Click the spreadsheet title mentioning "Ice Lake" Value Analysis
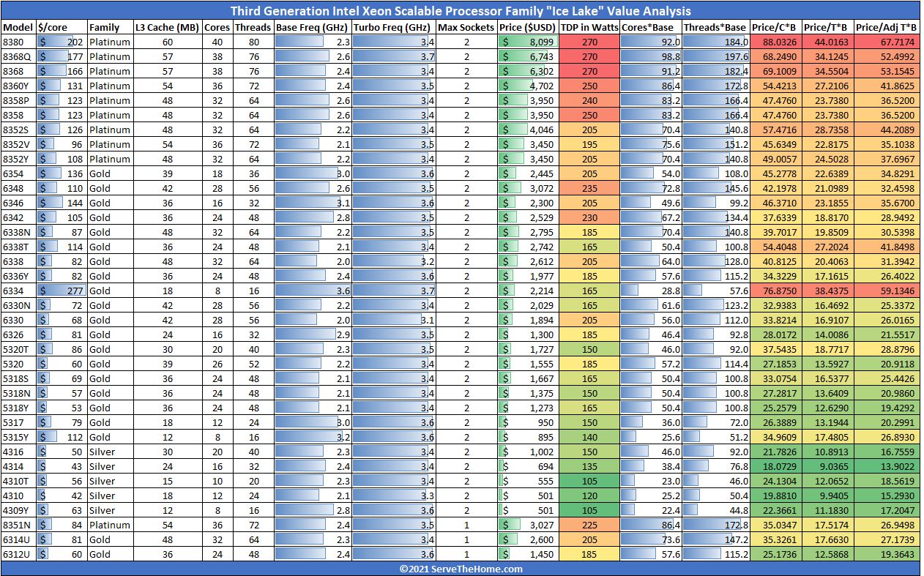The image size is (924, 576). [461, 11]
